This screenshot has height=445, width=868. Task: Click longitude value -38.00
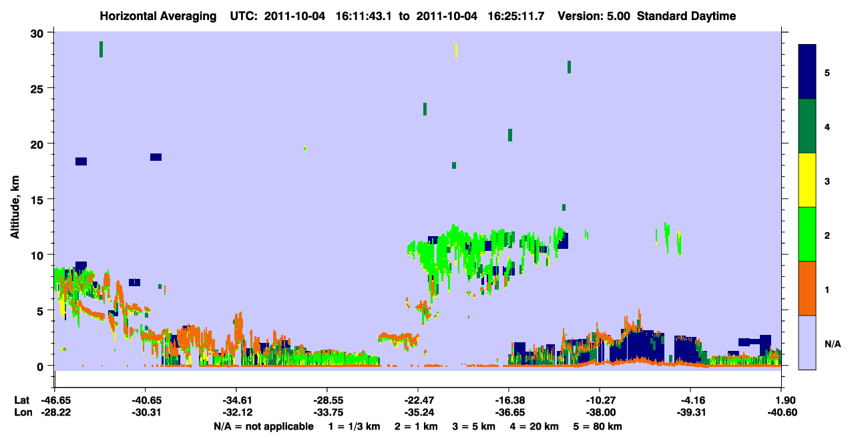[x=600, y=412]
